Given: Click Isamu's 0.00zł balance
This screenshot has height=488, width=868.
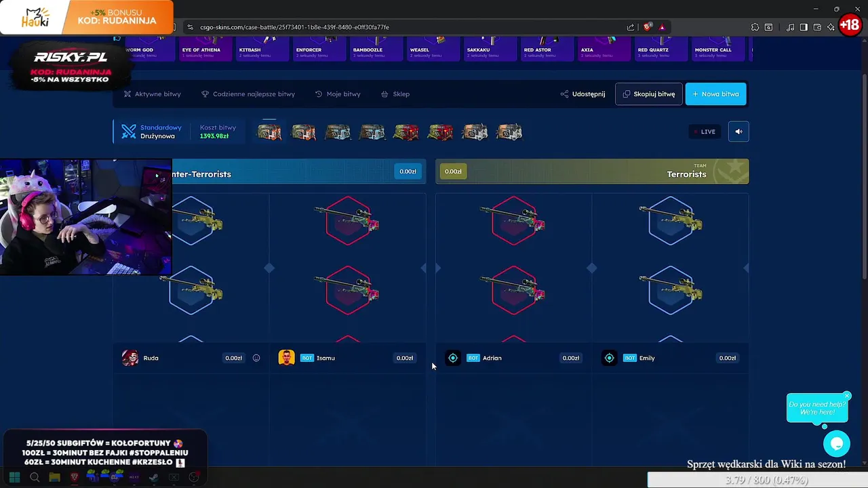Looking at the screenshot, I should click(x=405, y=358).
